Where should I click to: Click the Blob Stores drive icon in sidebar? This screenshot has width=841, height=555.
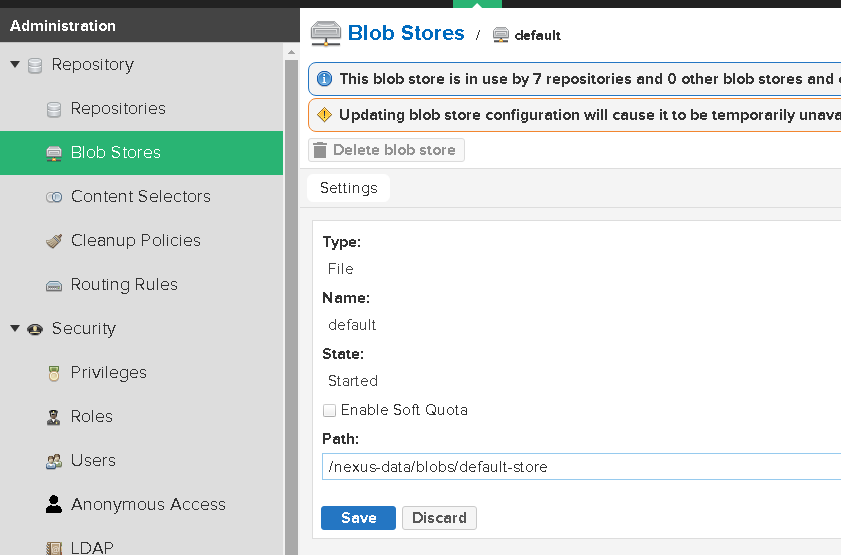[x=54, y=153]
